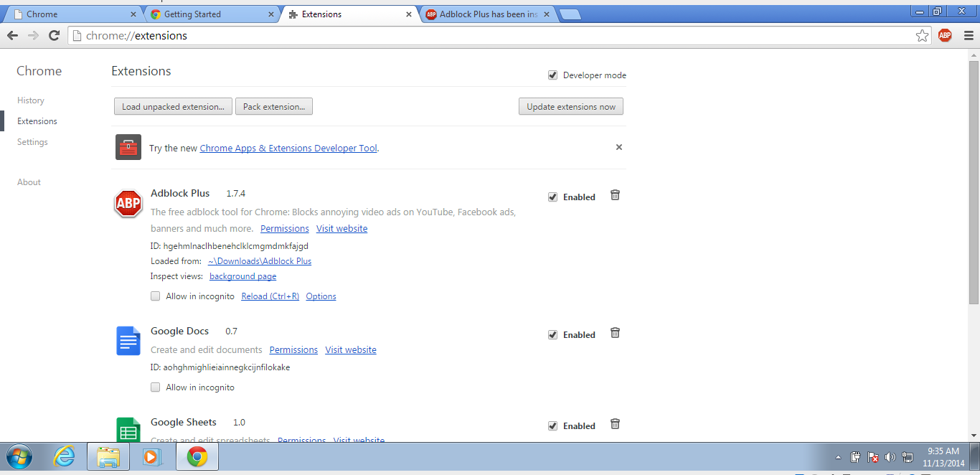Click the browser Back arrow
980x475 pixels.
[12, 36]
